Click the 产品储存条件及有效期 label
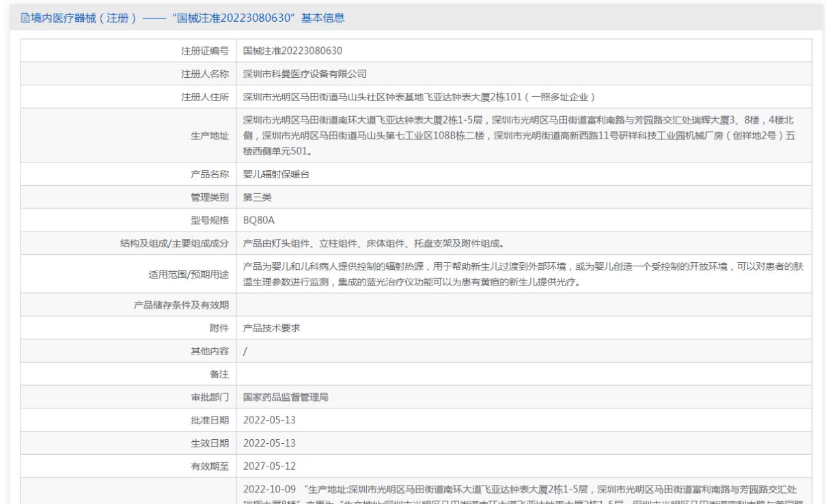The width and height of the screenshot is (826, 504). (x=182, y=305)
